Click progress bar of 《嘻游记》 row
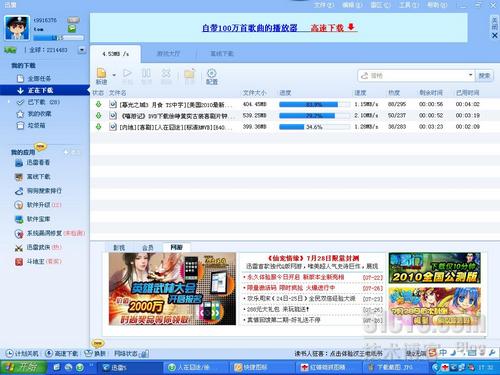Screen dimensions: 500x375 [x=315, y=116]
